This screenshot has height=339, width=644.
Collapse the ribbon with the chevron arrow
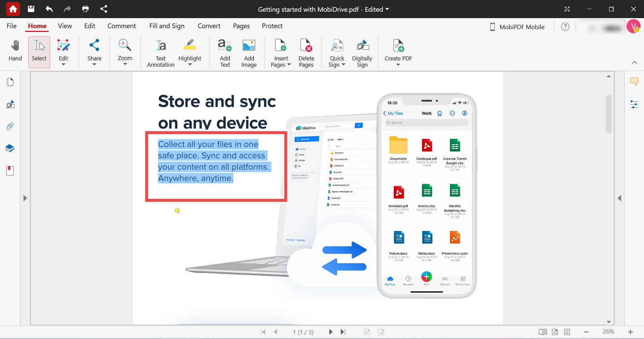pyautogui.click(x=635, y=62)
